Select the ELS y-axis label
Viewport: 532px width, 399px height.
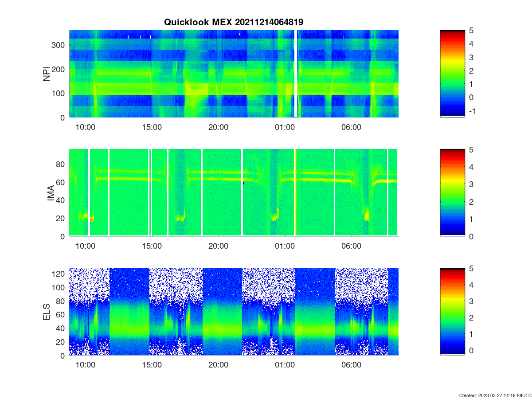coord(47,312)
